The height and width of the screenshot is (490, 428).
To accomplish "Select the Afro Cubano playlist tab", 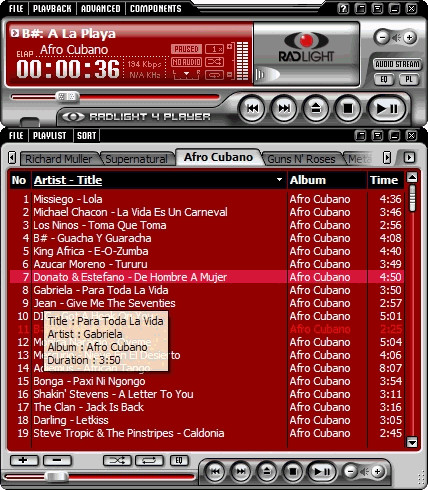I will coord(218,157).
